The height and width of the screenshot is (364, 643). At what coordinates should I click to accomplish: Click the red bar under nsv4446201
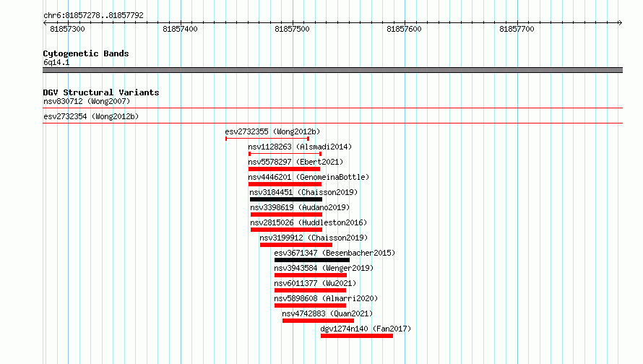(x=285, y=184)
